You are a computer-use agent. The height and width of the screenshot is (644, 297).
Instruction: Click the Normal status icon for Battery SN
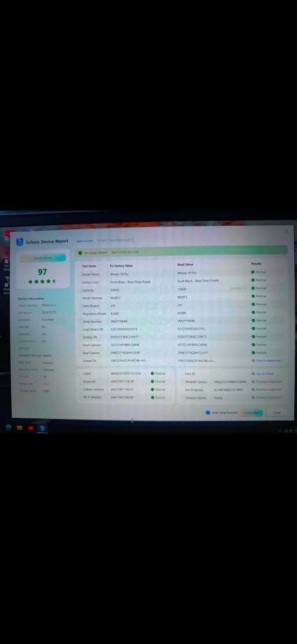point(253,337)
